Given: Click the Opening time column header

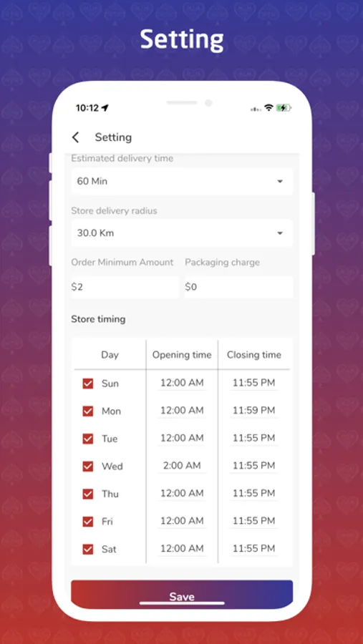Looking at the screenshot, I should tap(182, 355).
